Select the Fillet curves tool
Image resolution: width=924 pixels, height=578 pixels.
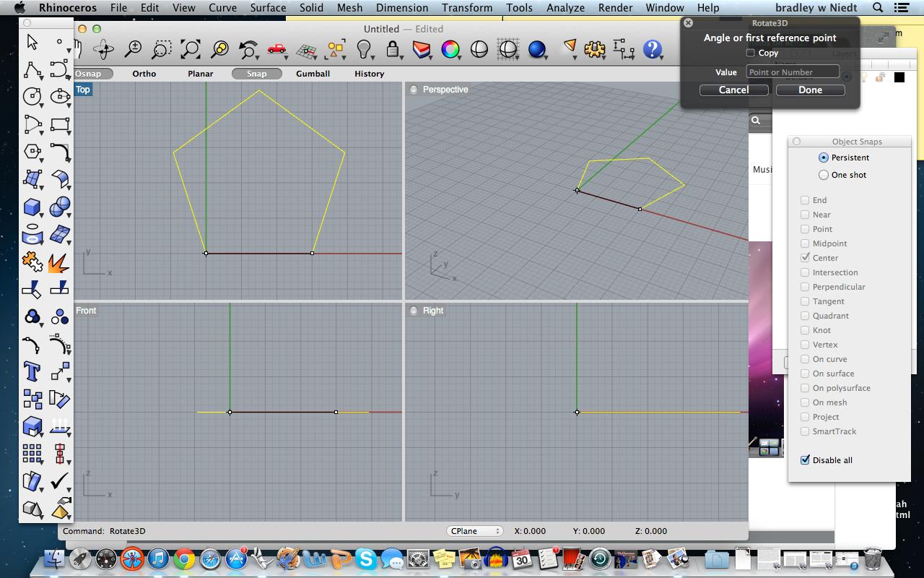59,151
